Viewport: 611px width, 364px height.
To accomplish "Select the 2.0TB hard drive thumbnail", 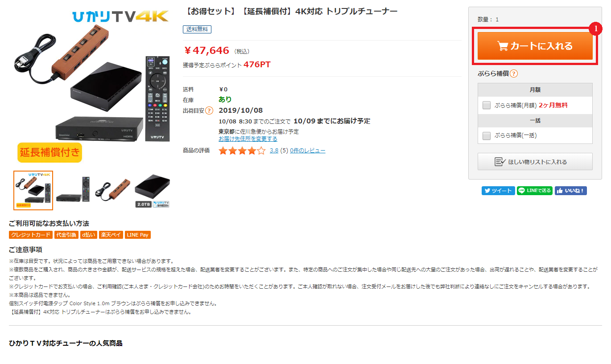I will coord(152,191).
